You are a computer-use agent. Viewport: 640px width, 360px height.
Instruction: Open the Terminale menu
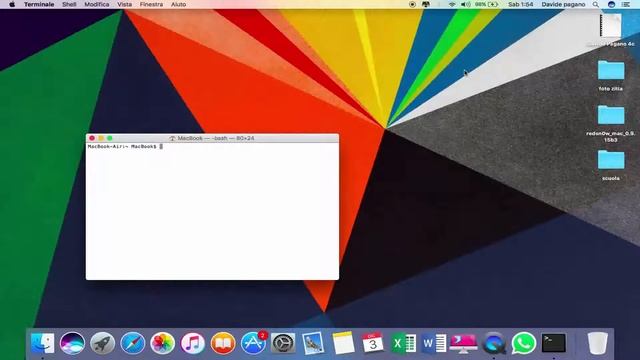[39, 4]
